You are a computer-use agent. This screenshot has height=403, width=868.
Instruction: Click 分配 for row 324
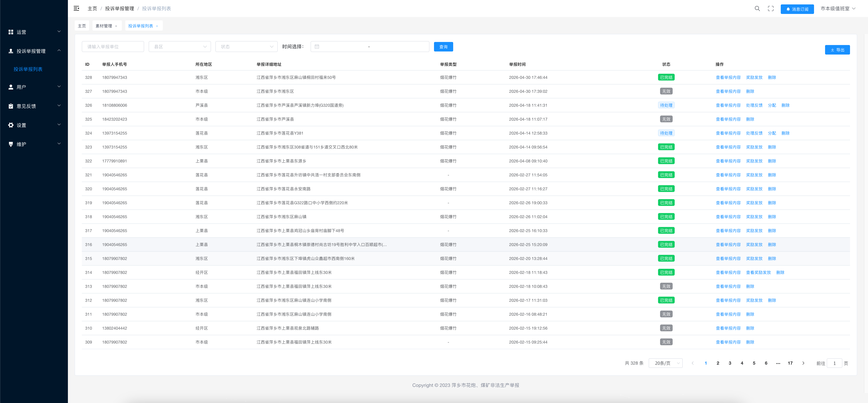tap(772, 133)
